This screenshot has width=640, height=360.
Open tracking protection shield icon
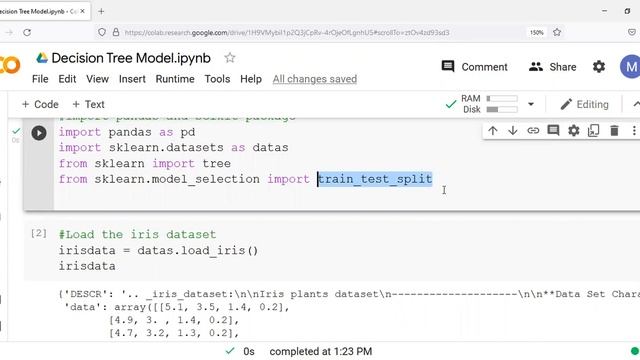pyautogui.click(x=102, y=32)
